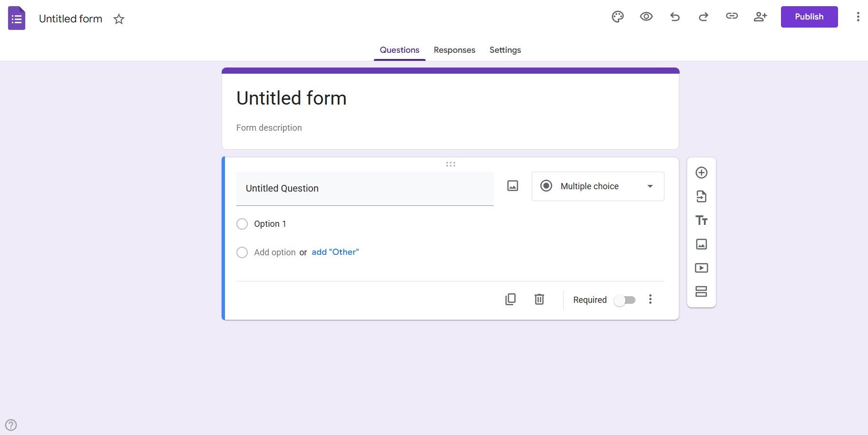Duplicate the Untitled Question
This screenshot has height=435, width=868.
510,299
